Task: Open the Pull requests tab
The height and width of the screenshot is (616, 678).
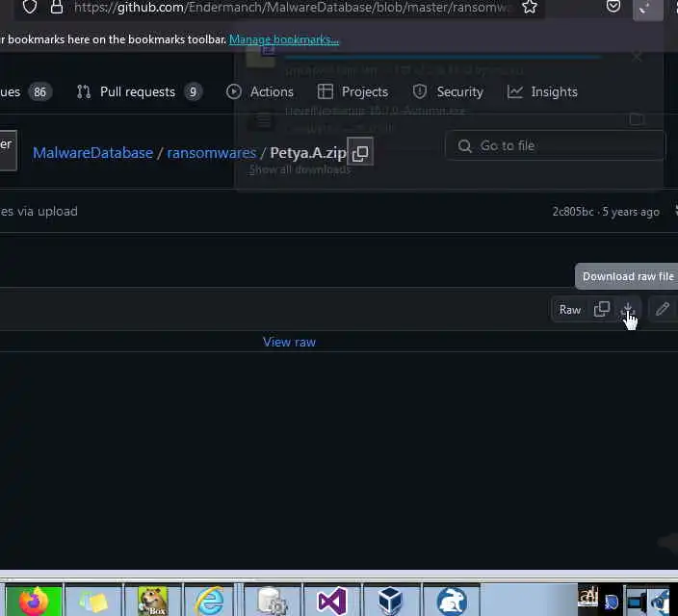Action: (x=138, y=92)
